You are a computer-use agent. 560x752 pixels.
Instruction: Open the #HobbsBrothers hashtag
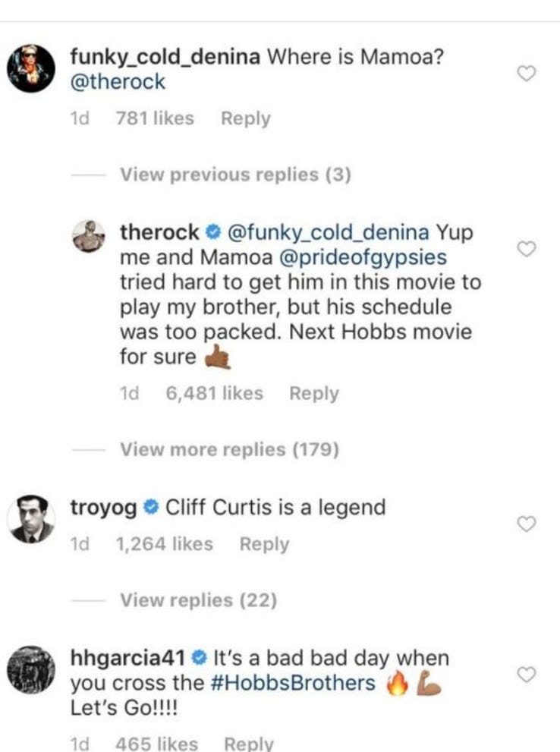coord(292,683)
